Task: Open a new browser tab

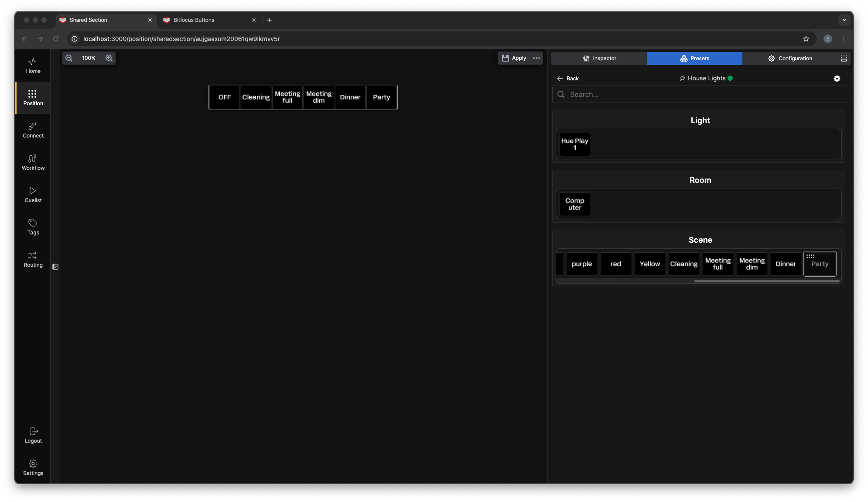Action: click(270, 20)
